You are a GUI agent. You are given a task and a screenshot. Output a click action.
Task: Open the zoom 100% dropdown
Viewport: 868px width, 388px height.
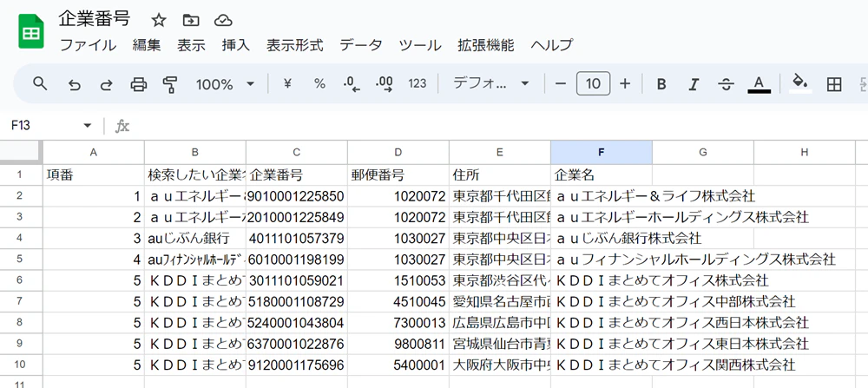click(x=225, y=84)
